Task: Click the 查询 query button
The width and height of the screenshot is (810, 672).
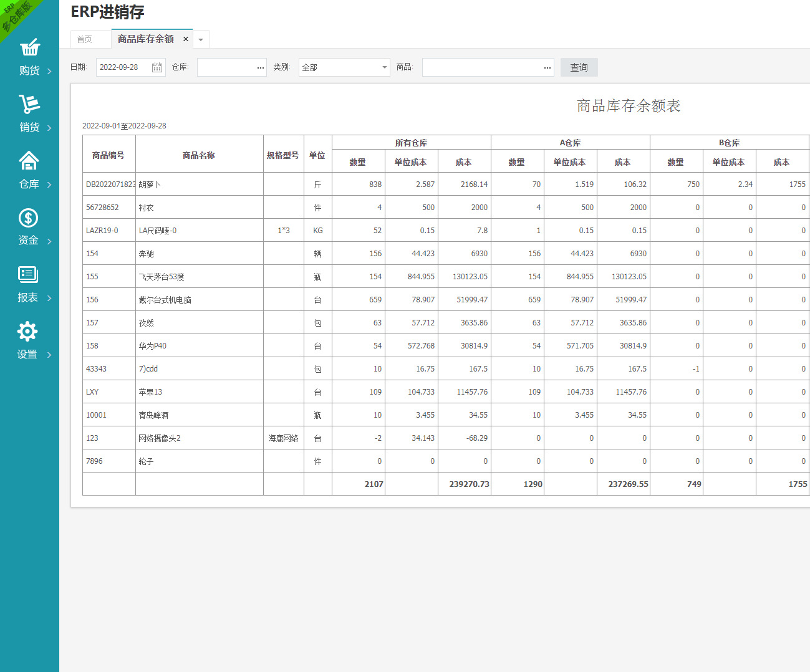Action: tap(579, 67)
